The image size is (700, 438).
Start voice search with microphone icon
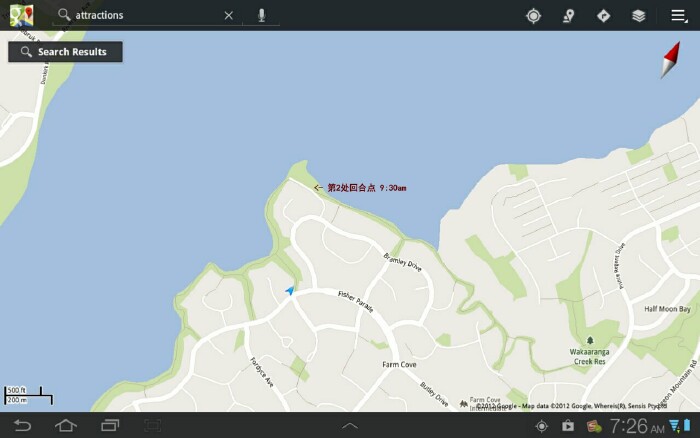(262, 16)
